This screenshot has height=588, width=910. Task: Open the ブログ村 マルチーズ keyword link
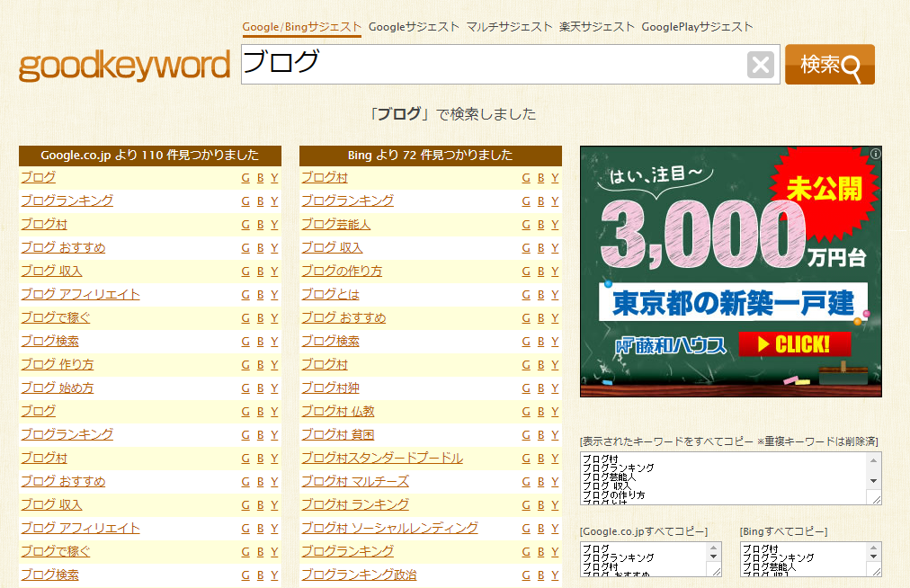coord(355,481)
